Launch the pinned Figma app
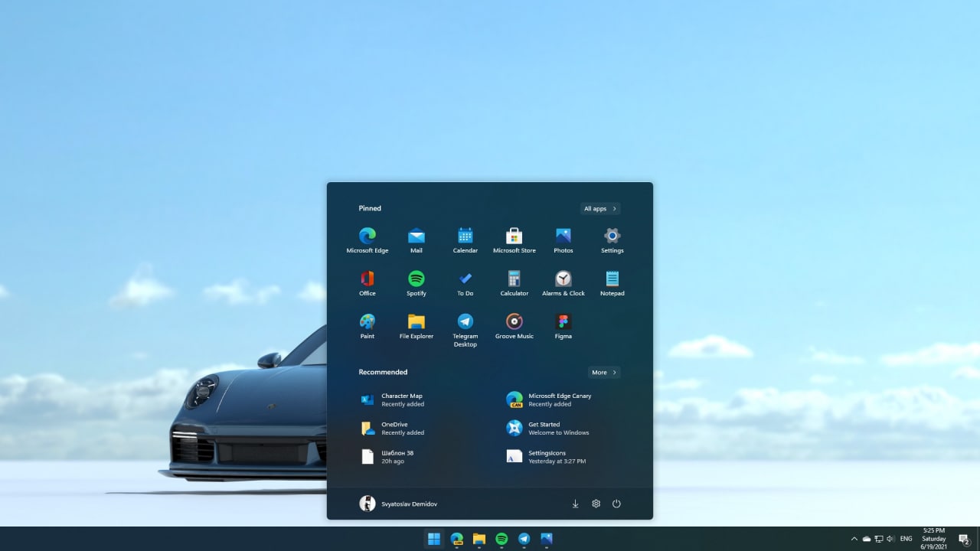This screenshot has width=980, height=551. pos(563,326)
